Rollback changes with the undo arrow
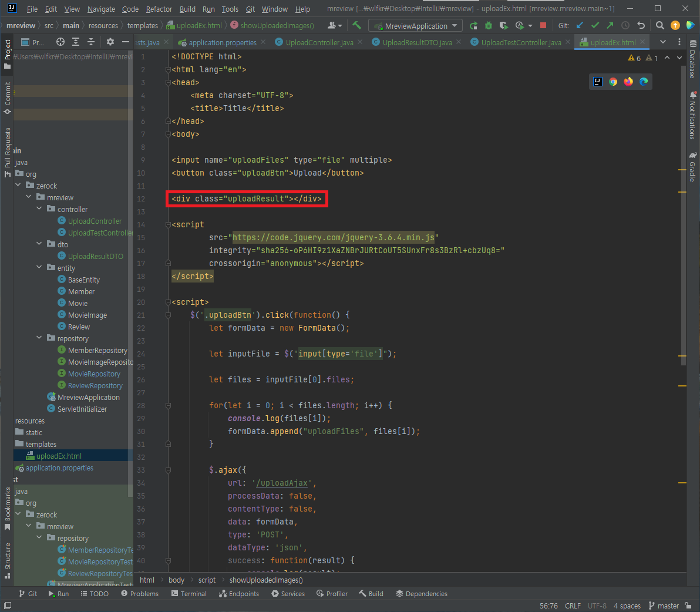Image resolution: width=700 pixels, height=612 pixels. pyautogui.click(x=641, y=25)
